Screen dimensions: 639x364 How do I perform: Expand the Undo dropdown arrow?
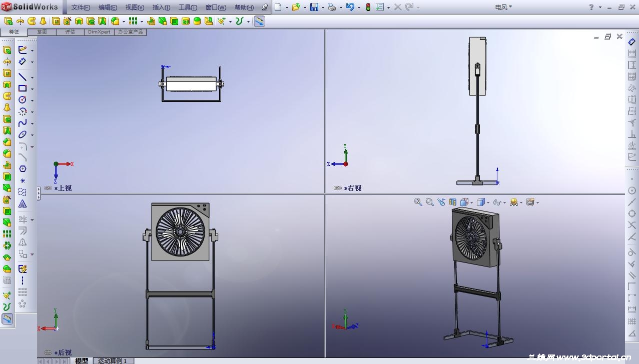pos(359,7)
